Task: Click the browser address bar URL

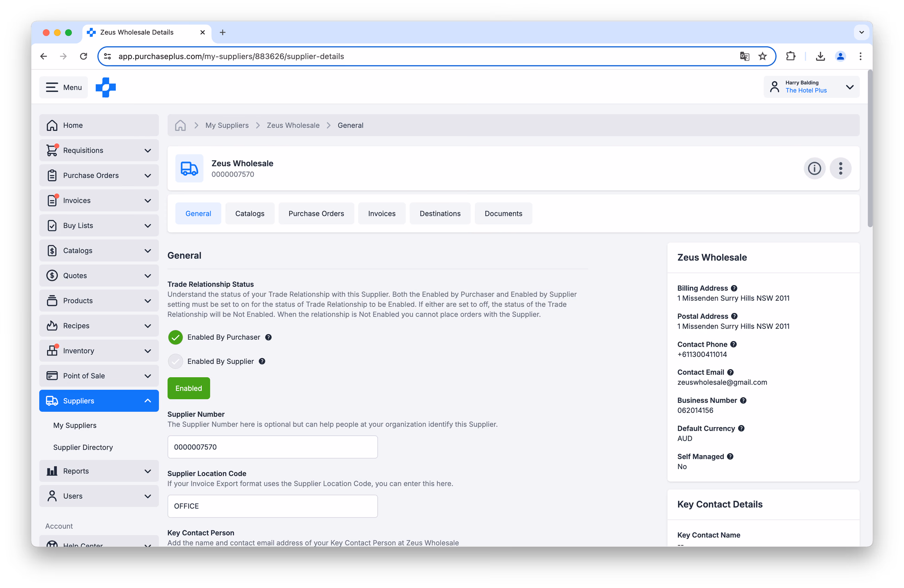Action: [231, 56]
